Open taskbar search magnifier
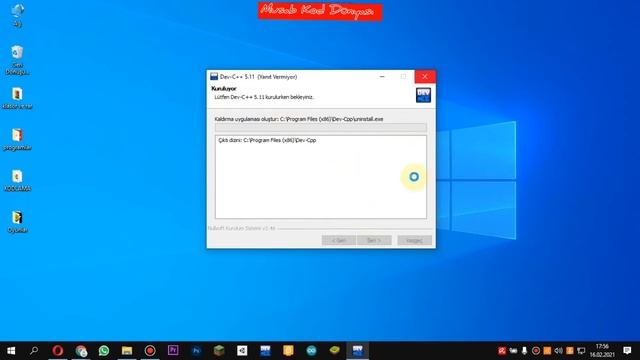 click(x=34, y=351)
